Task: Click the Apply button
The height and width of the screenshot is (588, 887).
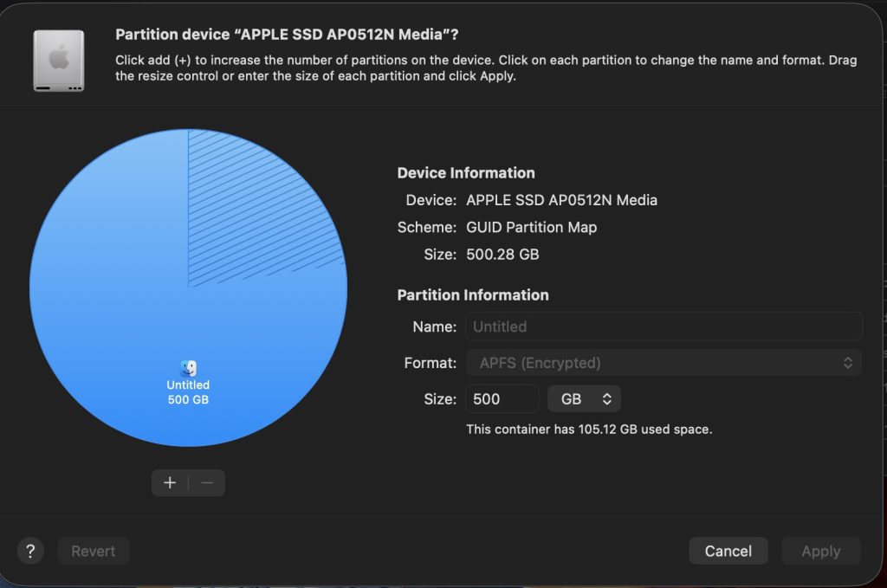Action: [820, 551]
